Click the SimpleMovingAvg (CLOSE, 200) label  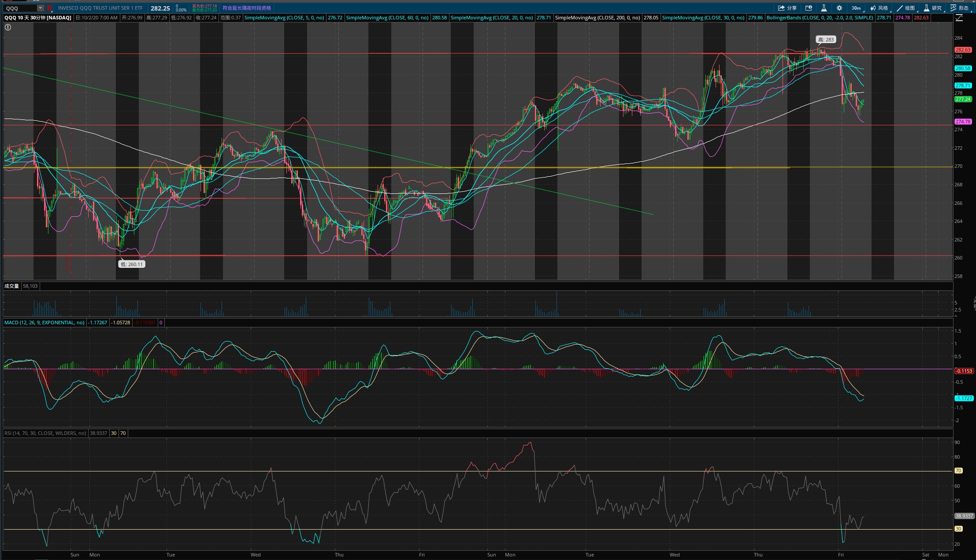click(597, 18)
